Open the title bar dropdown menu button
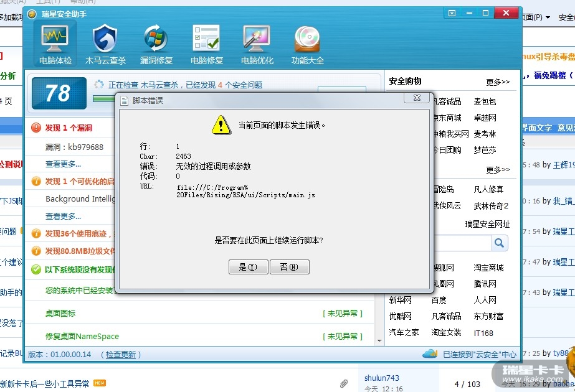 [x=452, y=13]
